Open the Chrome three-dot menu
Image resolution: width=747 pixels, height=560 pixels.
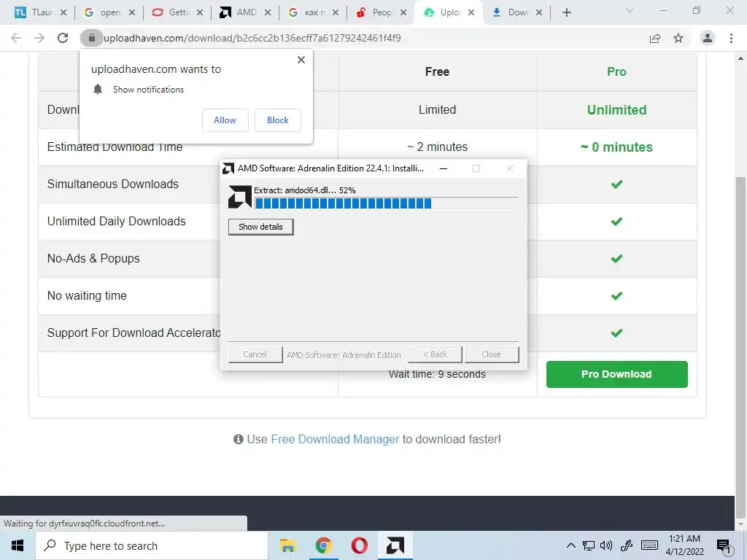[731, 38]
